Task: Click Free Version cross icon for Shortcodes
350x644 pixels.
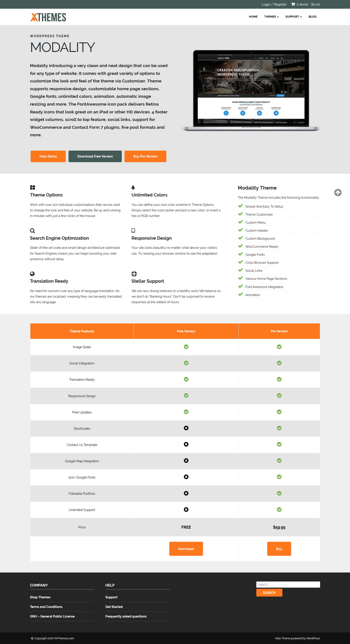Action: pos(186,428)
